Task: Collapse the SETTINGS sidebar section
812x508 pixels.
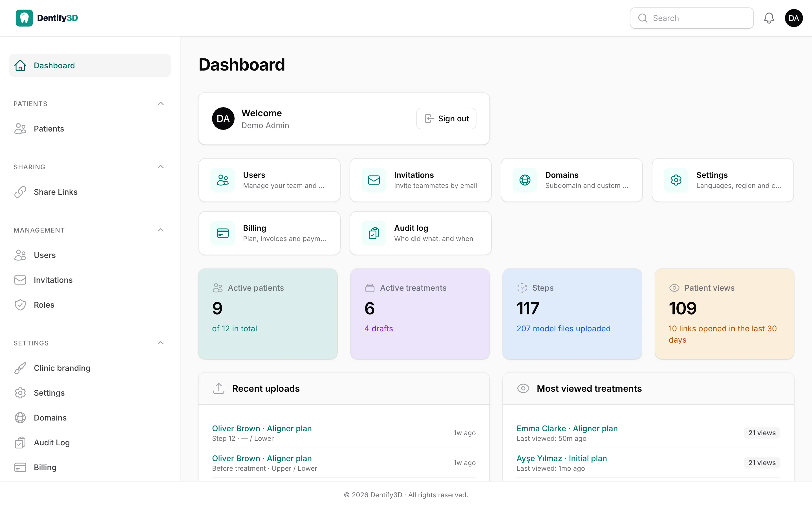Action: coord(161,343)
